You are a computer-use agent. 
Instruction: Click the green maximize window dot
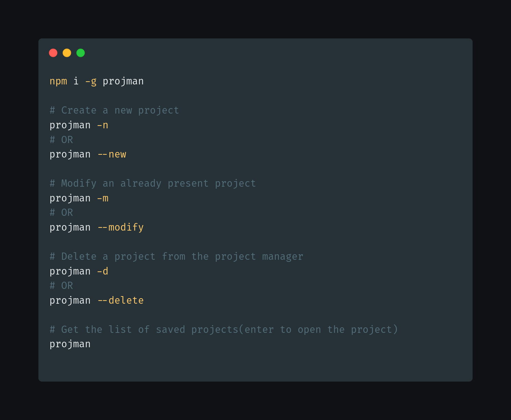point(81,53)
